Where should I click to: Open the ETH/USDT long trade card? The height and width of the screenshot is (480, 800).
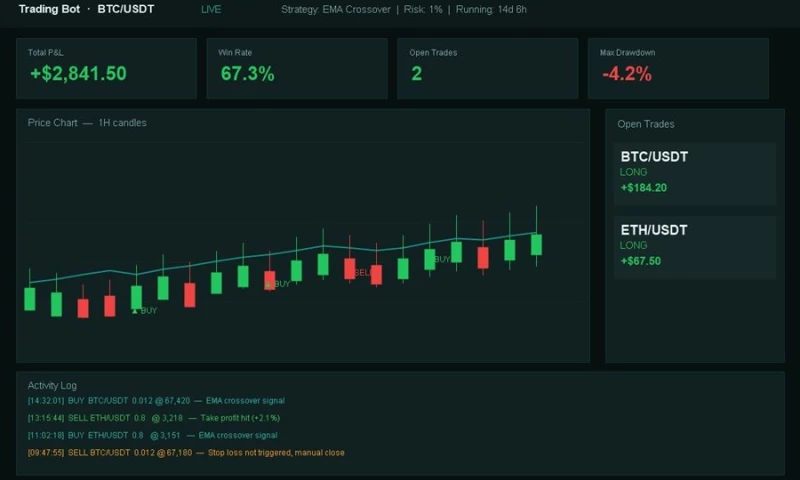coord(694,247)
